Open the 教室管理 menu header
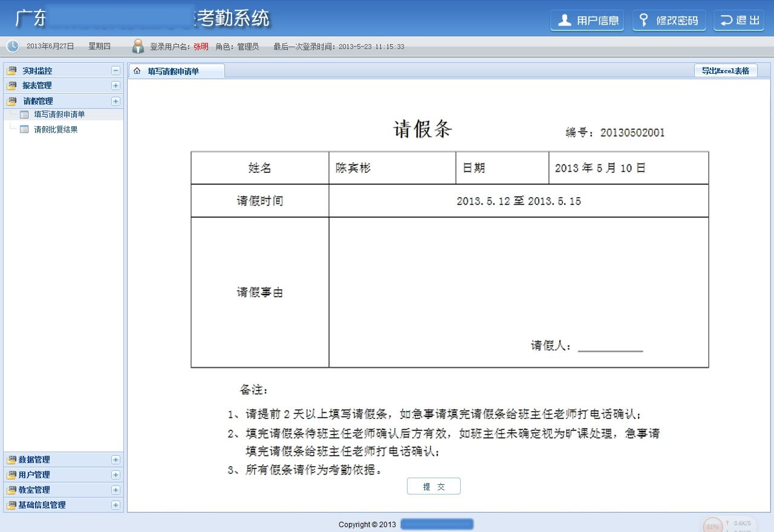774x532 pixels. click(63, 490)
